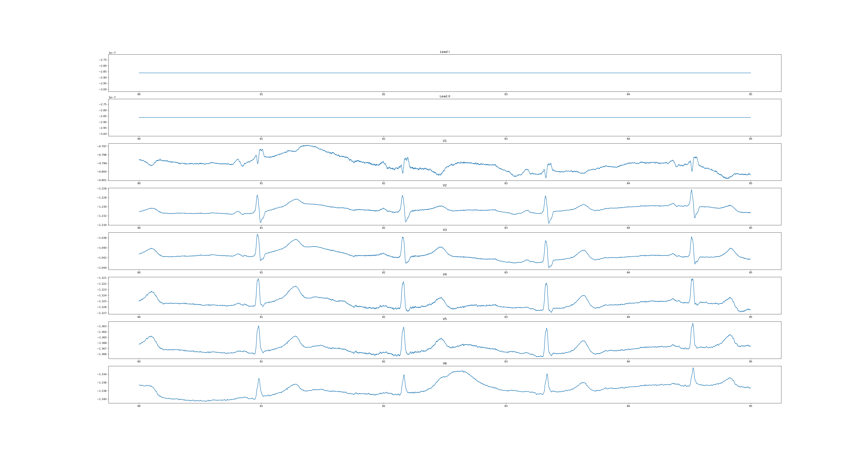868x453 pixels.
Task: Click the large broad hump in V6 trace
Action: pos(460,371)
